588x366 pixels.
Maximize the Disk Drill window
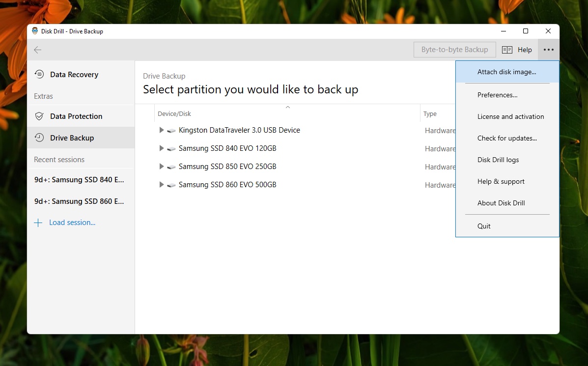tap(526, 31)
